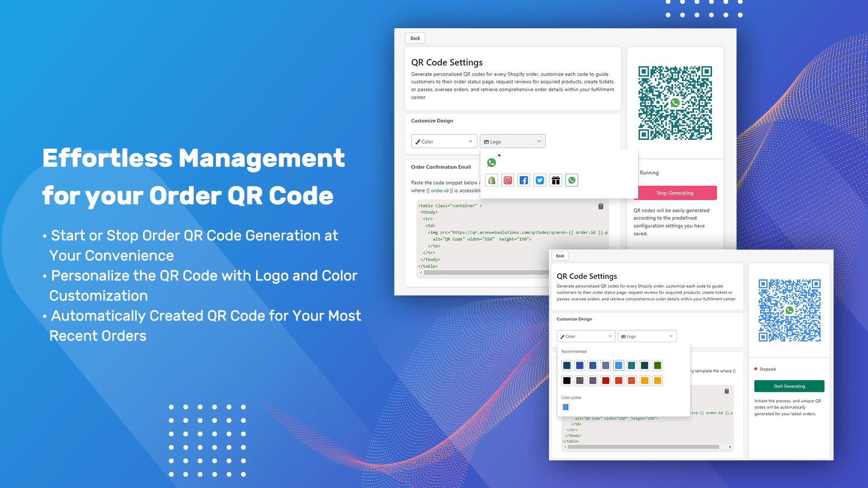
Task: Expand the Logo dropdown menu
Action: click(512, 141)
